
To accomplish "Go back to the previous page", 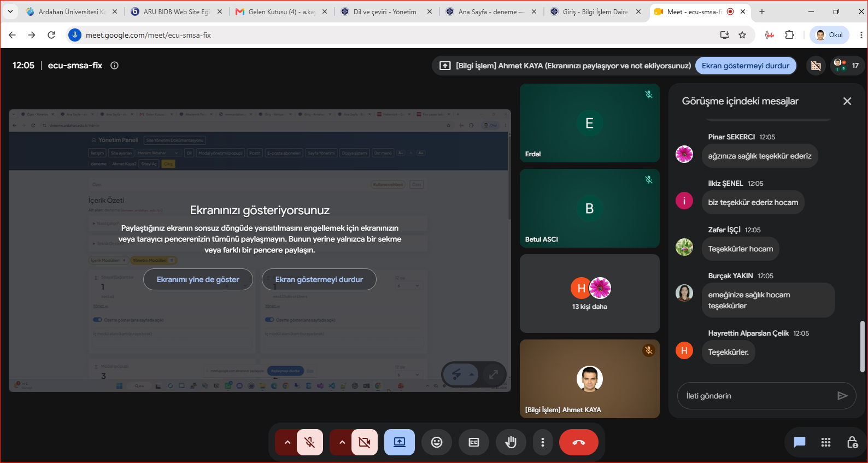I will click(12, 35).
